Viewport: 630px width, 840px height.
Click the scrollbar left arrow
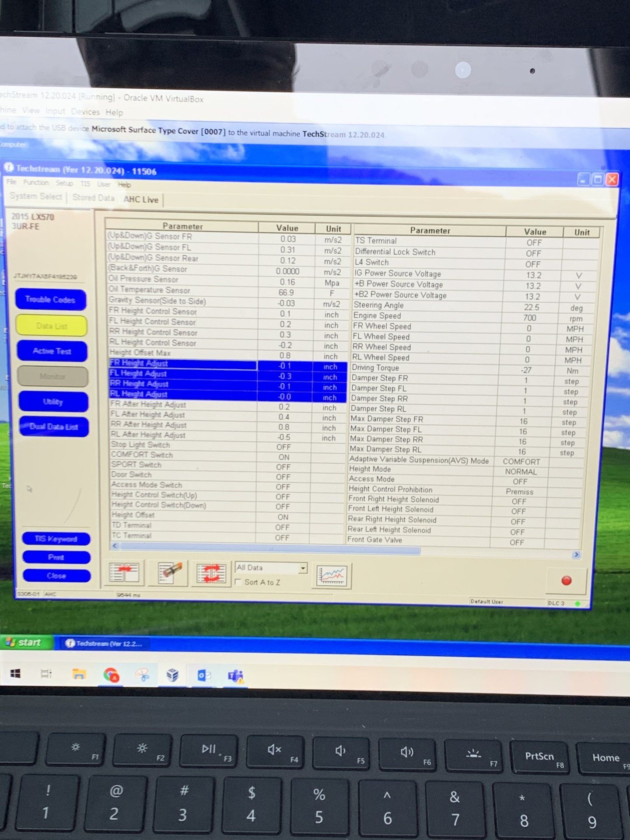pos(115,546)
